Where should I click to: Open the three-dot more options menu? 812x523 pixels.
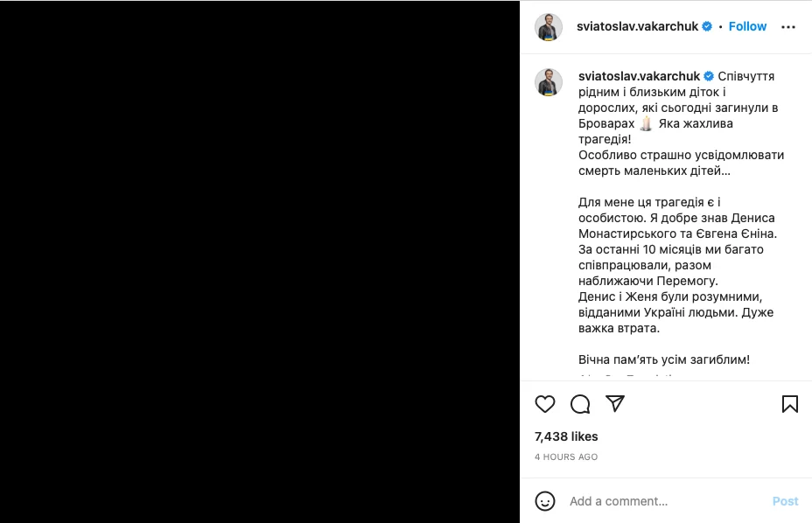788,27
